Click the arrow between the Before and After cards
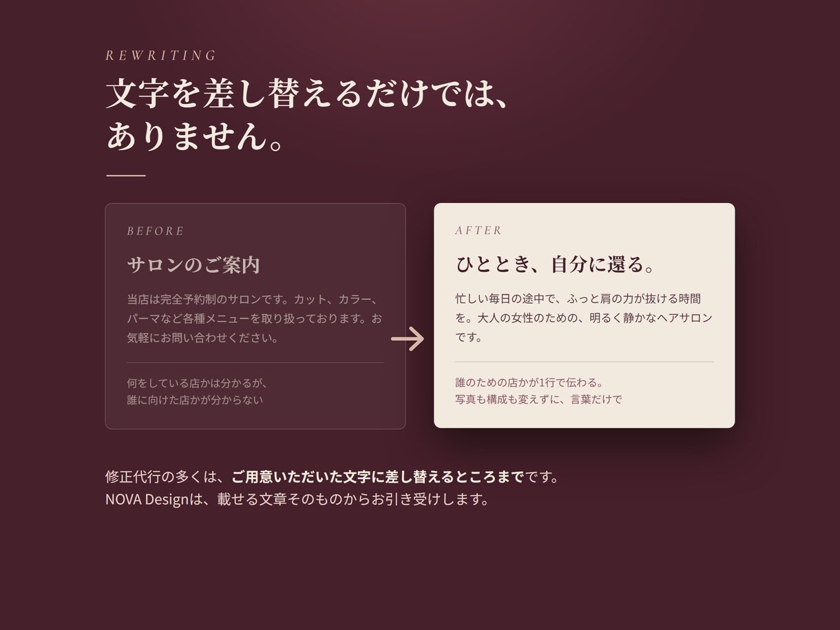Viewport: 840px width, 630px height. (408, 339)
